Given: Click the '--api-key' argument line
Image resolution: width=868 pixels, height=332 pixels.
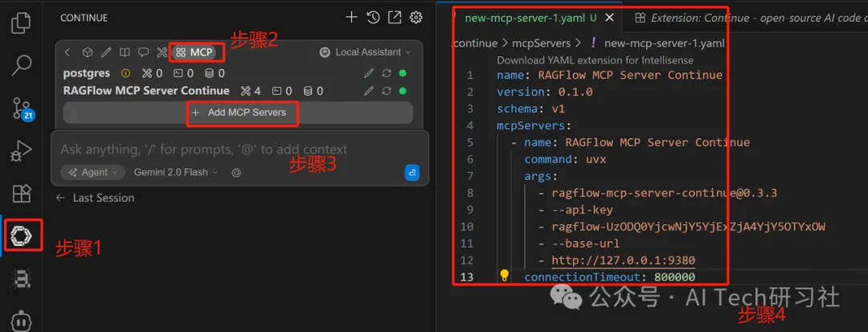Looking at the screenshot, I should pos(583,210).
